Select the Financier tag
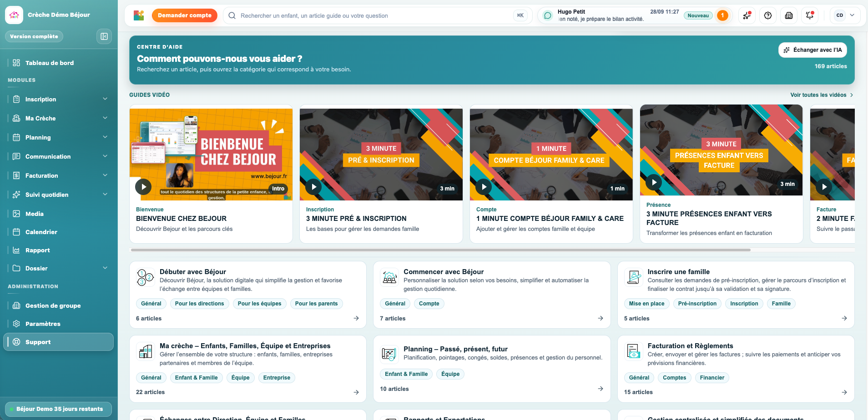Image resolution: width=868 pixels, height=420 pixels. tap(712, 378)
